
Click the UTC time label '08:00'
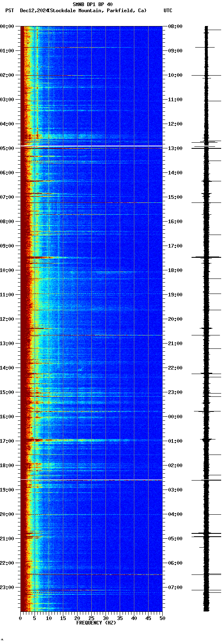(175, 26)
